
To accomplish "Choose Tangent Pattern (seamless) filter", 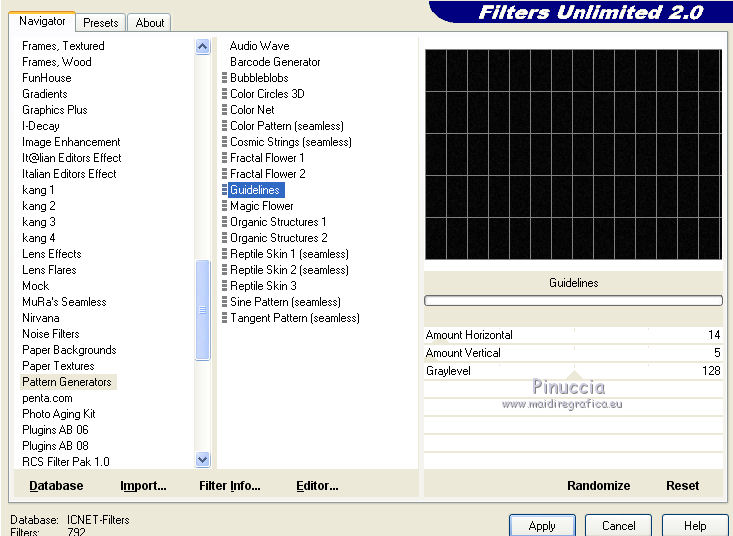I will (295, 318).
